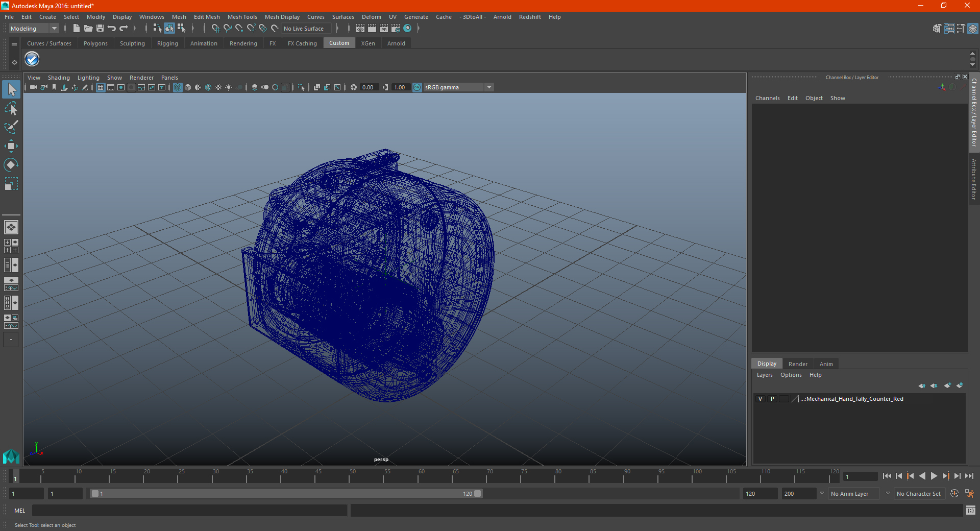Click the playback range slider bar
The image size is (980, 531).
(x=285, y=494)
